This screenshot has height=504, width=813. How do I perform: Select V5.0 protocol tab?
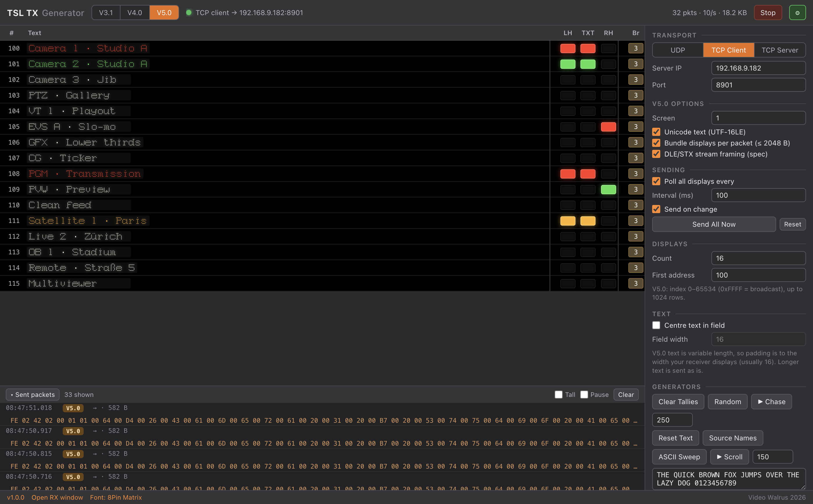click(x=164, y=13)
